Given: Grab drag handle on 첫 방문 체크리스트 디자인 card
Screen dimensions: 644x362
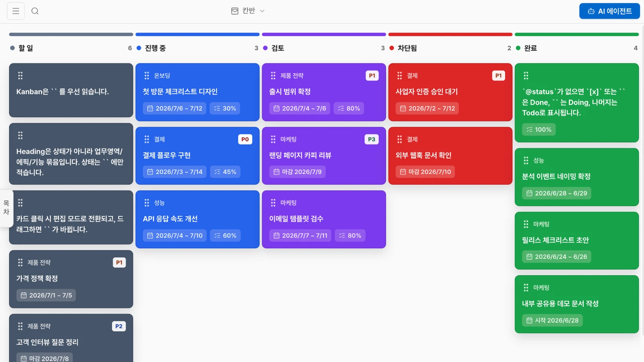Looking at the screenshot, I should (147, 76).
